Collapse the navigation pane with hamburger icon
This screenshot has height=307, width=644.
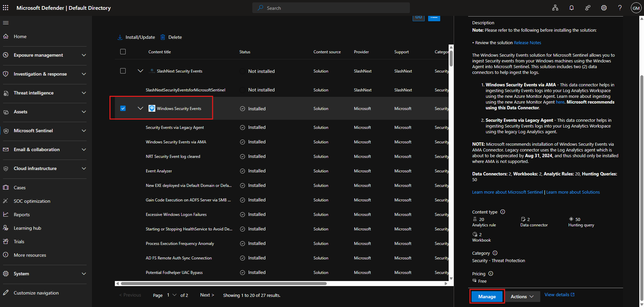6,23
